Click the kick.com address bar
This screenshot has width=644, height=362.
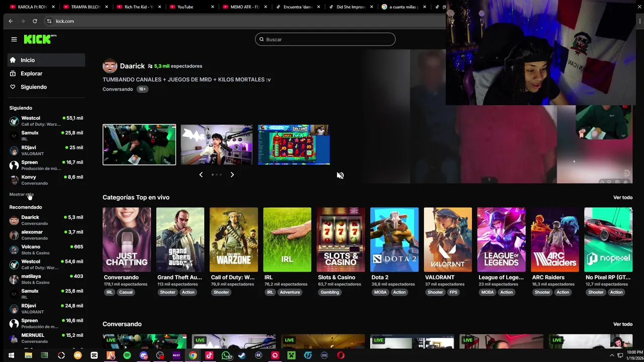pyautogui.click(x=242, y=21)
